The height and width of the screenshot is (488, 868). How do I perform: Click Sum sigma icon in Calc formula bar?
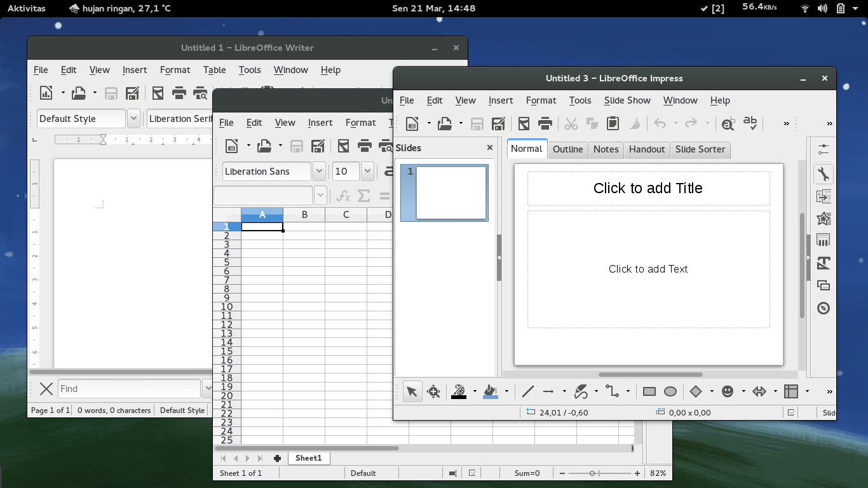point(363,196)
